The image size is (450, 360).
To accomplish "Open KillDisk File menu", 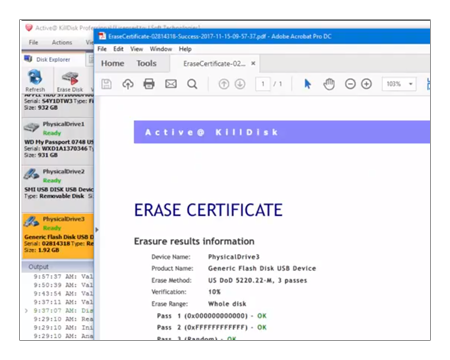I will click(33, 42).
